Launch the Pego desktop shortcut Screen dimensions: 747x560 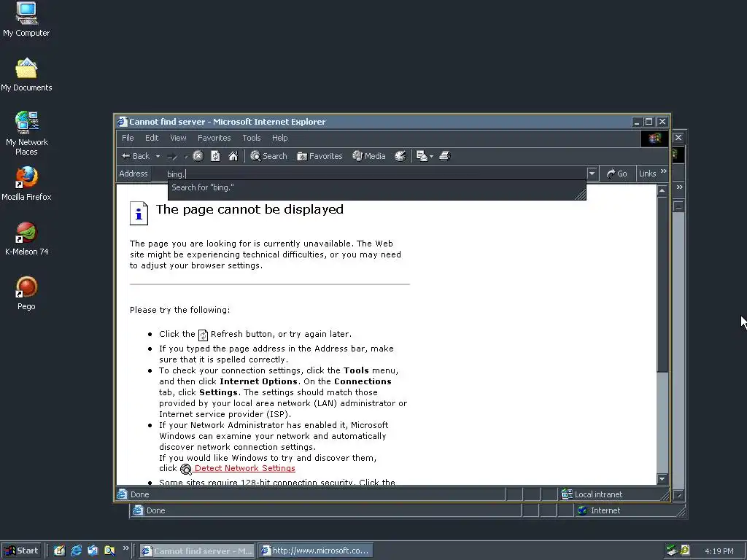click(27, 293)
